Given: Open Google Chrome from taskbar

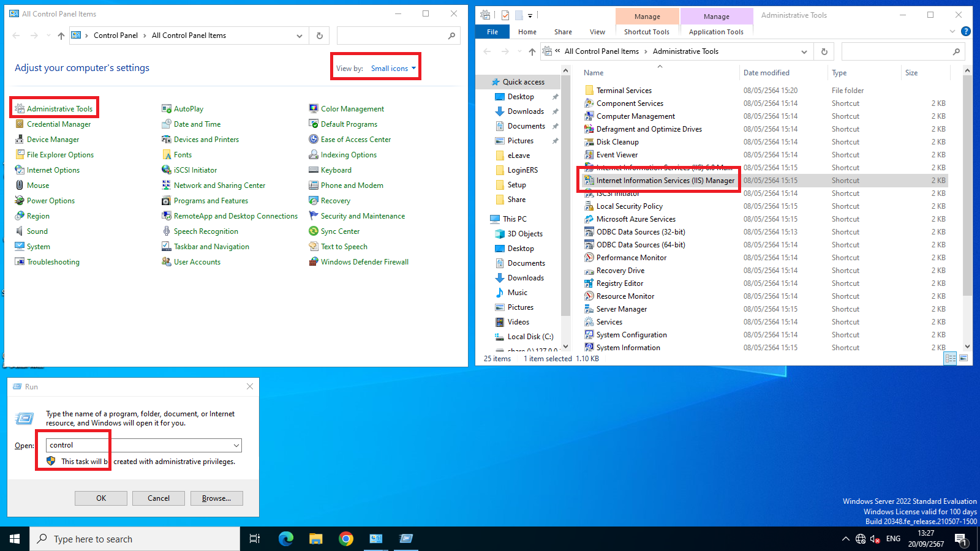Looking at the screenshot, I should (x=346, y=539).
